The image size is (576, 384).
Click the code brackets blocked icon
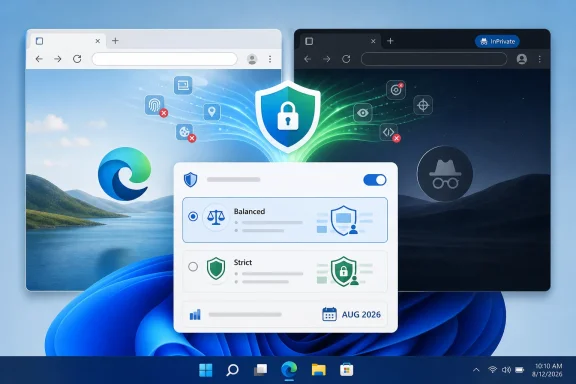click(389, 132)
